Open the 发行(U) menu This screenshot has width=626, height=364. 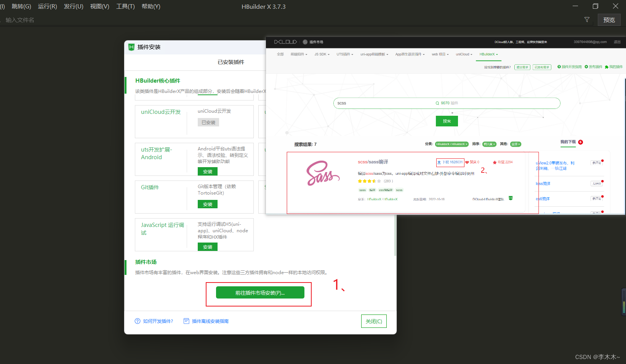click(x=74, y=6)
